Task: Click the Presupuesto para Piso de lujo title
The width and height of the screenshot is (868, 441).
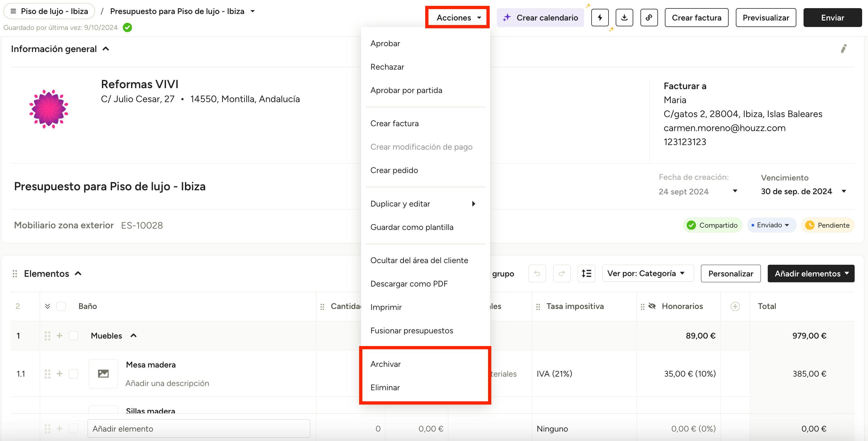Action: [109, 186]
